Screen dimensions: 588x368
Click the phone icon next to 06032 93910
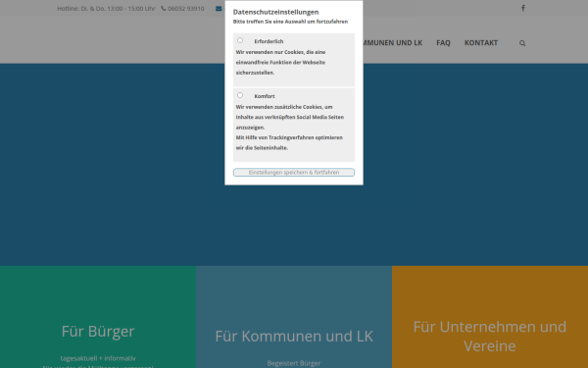164,8
